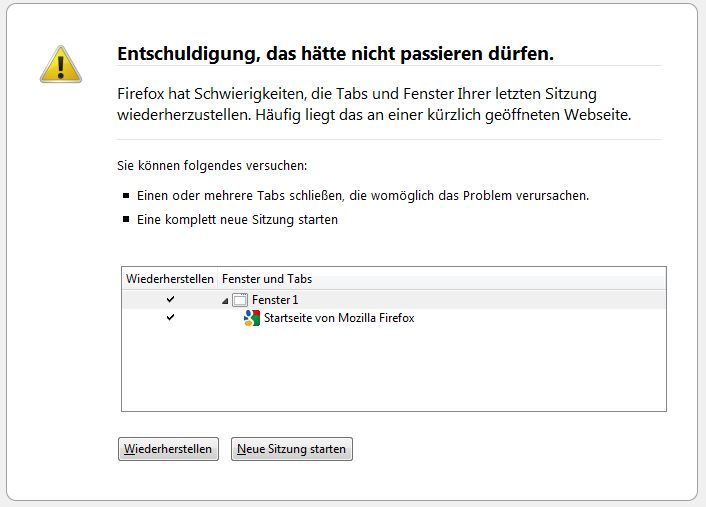The image size is (706, 507).
Task: Click the Entschuldigung heading text
Action: [335, 52]
